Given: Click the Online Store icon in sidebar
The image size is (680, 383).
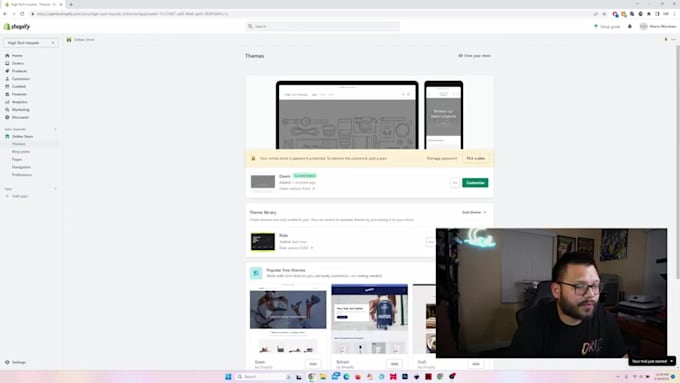Looking at the screenshot, I should click(7, 137).
